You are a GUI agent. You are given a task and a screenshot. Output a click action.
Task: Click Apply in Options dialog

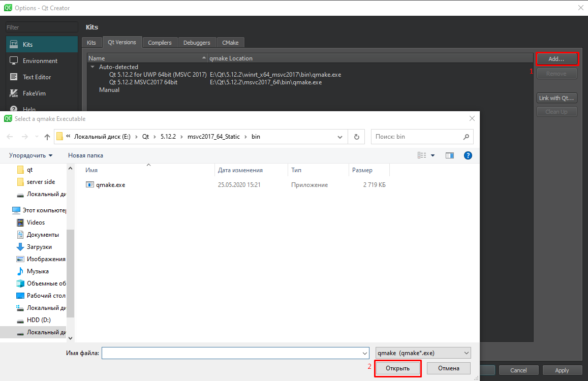click(562, 370)
